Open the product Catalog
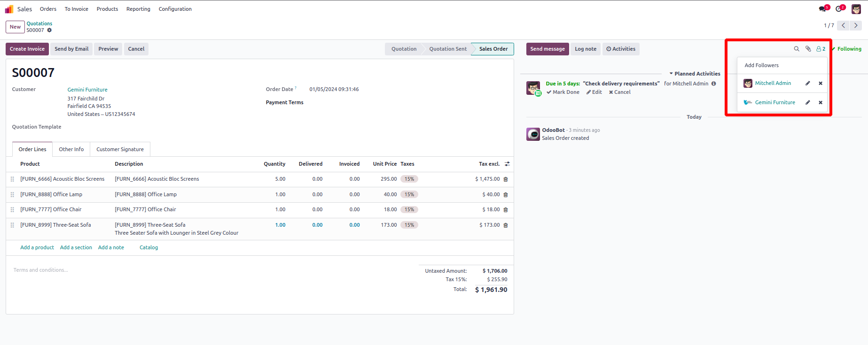The image size is (868, 345). click(149, 247)
